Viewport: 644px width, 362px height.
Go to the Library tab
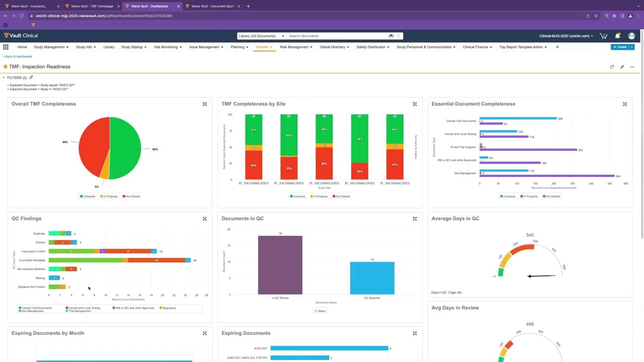pos(109,47)
